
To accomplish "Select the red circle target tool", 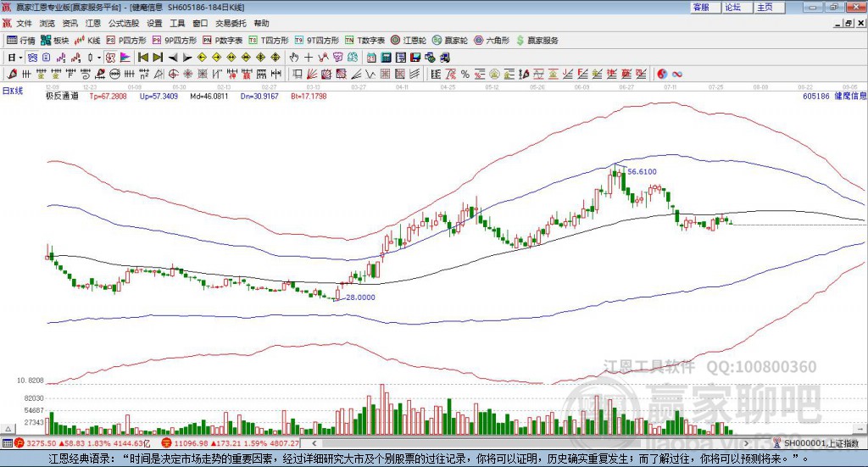I will tap(173, 74).
